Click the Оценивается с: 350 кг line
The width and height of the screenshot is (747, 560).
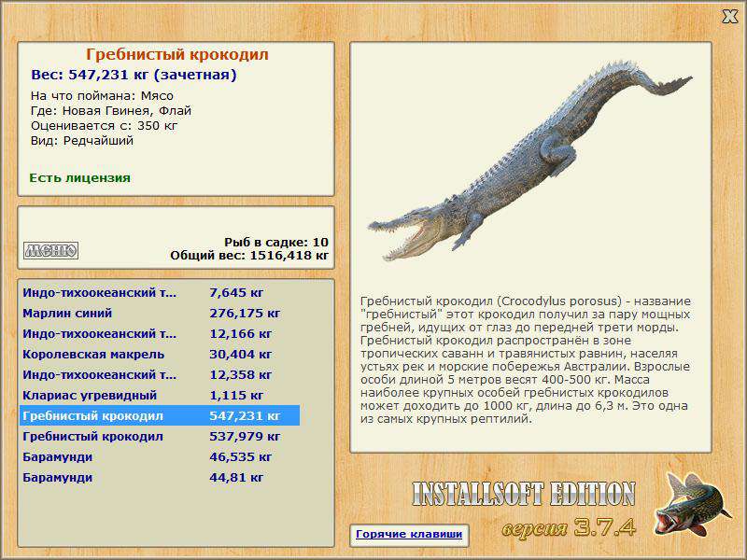105,126
